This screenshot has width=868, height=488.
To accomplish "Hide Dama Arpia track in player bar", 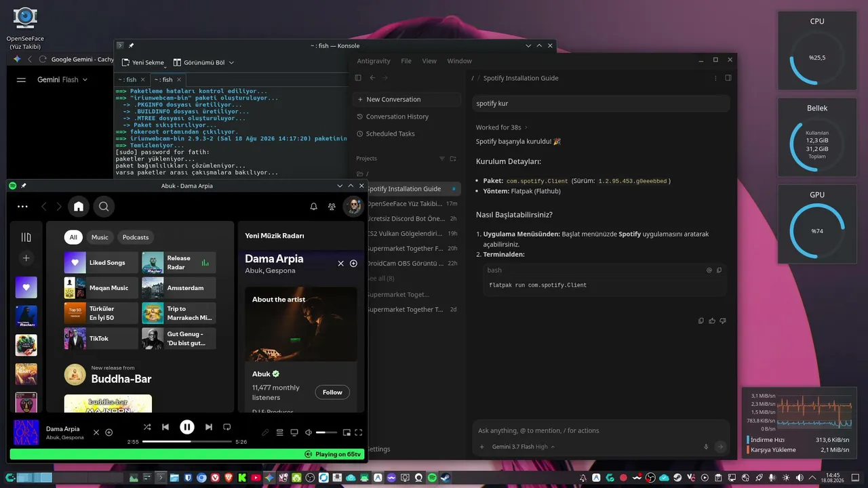I will coord(96,432).
